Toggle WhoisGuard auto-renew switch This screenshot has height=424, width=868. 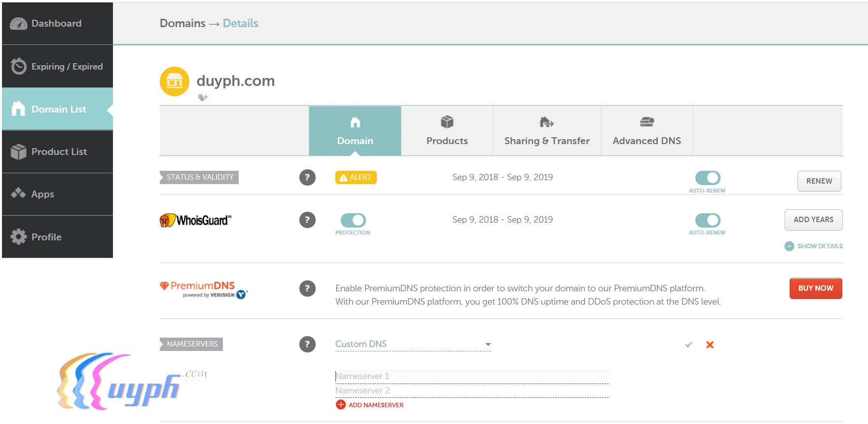708,220
